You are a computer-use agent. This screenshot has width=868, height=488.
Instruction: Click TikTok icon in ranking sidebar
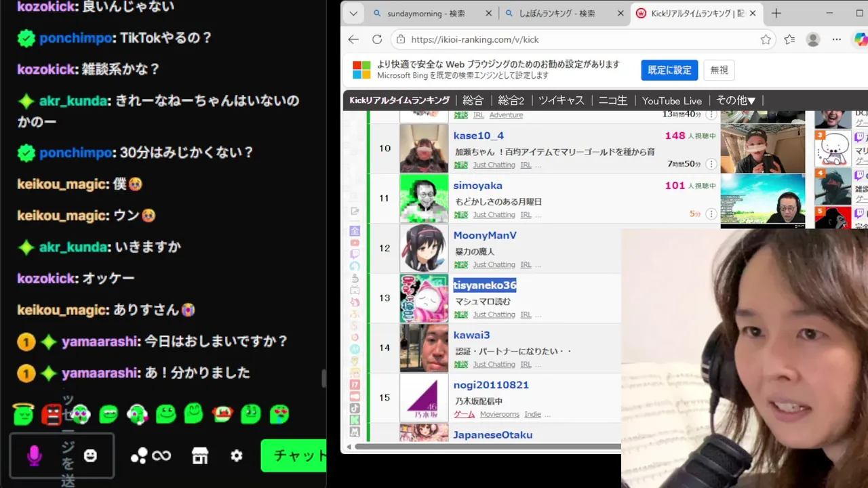355,408
